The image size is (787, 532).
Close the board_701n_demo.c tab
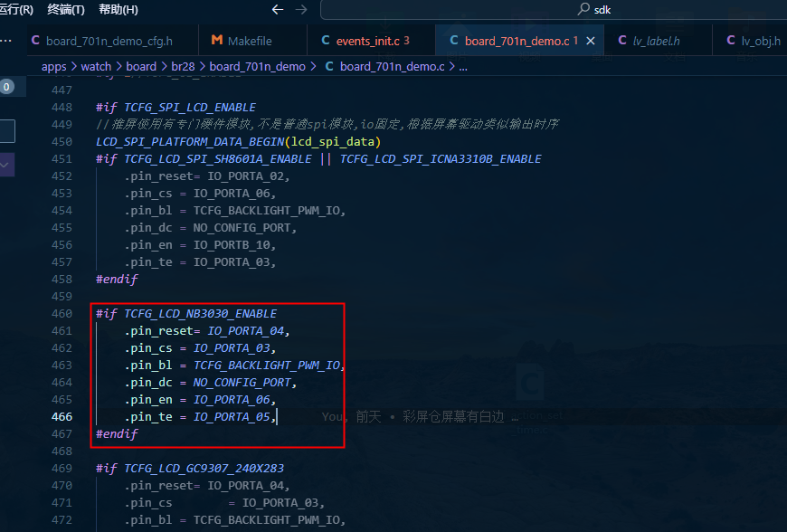tap(591, 41)
